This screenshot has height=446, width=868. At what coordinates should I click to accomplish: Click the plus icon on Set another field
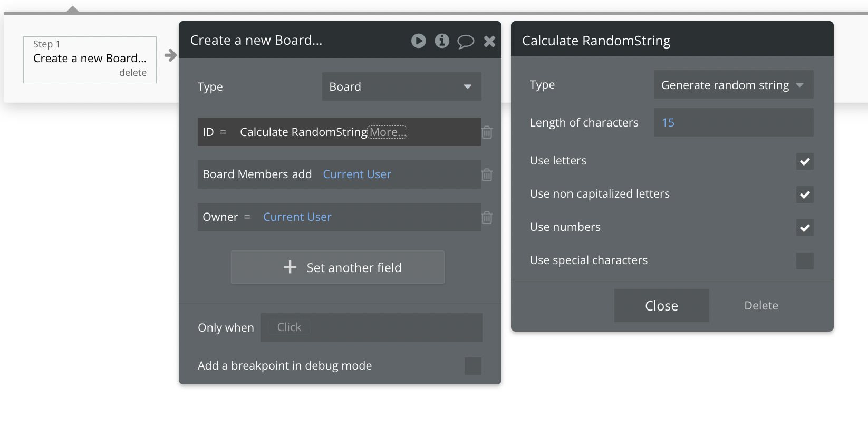290,267
